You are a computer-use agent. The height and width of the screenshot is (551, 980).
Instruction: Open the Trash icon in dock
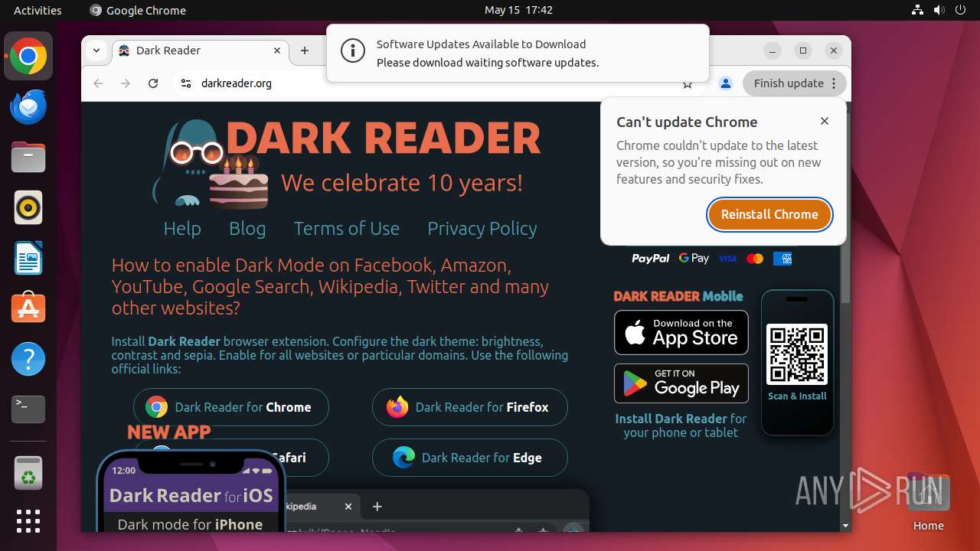pyautogui.click(x=28, y=472)
